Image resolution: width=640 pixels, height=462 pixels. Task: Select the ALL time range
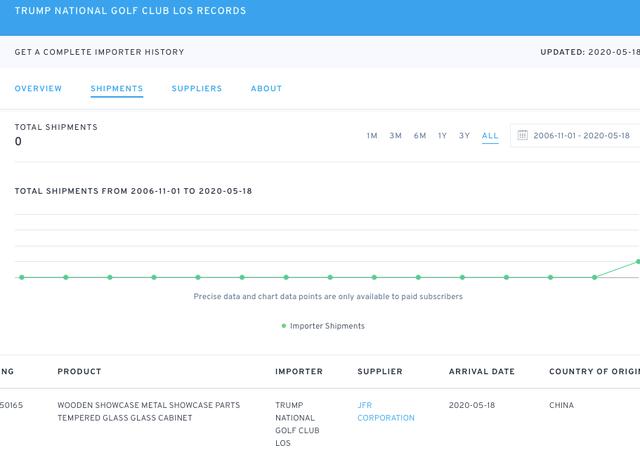490,135
